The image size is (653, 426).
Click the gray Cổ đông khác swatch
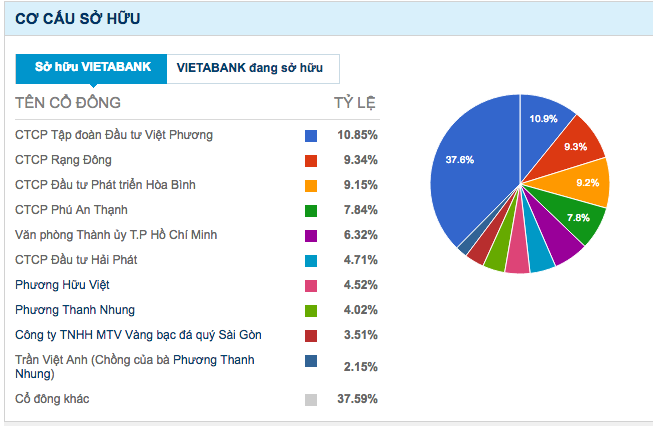pos(311,400)
